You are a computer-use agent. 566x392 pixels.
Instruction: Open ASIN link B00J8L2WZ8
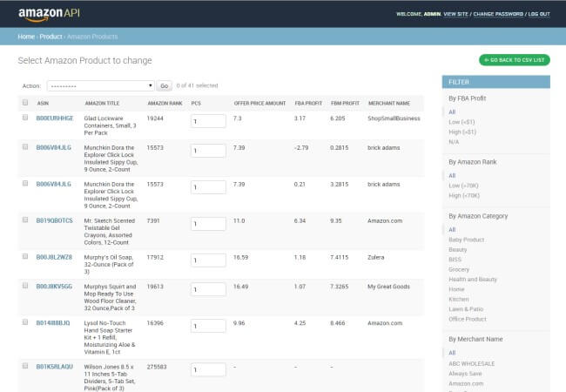[x=54, y=258]
